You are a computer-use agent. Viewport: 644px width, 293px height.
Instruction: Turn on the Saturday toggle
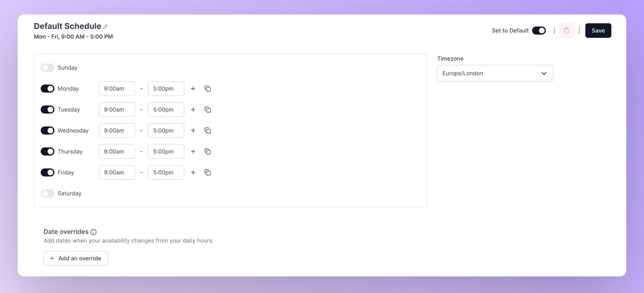click(47, 193)
